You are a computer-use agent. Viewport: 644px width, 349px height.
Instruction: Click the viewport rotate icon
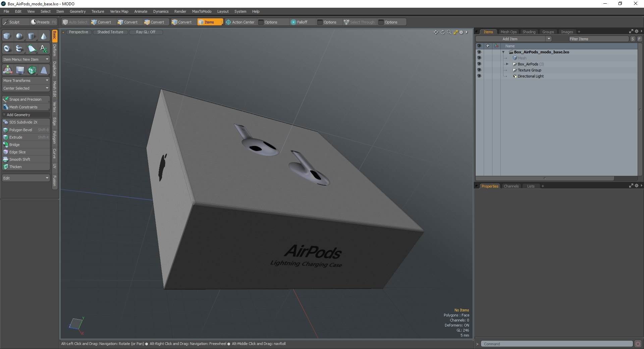point(442,32)
